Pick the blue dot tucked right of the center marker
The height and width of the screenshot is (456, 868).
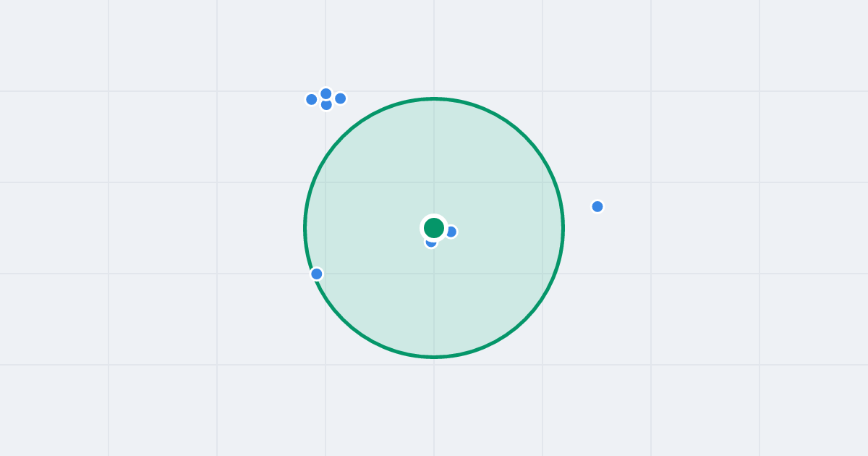(451, 232)
